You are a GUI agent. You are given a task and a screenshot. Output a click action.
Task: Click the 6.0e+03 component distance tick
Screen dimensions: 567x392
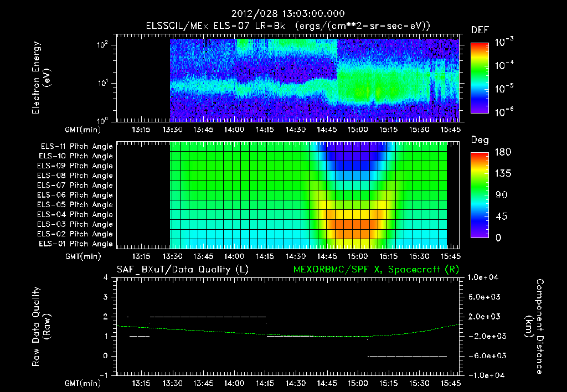tap(484, 297)
